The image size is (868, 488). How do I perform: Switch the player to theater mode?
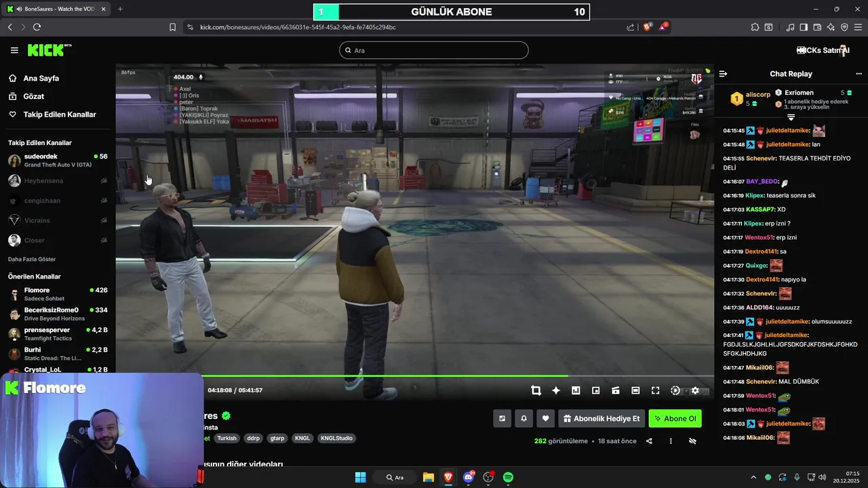(635, 390)
